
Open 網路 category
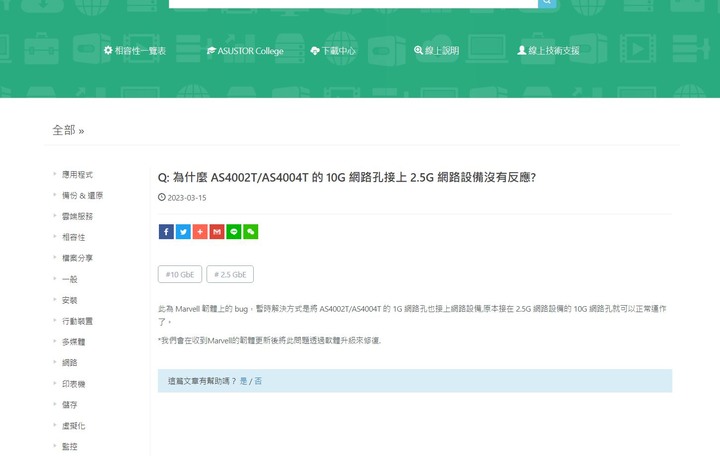(x=70, y=362)
